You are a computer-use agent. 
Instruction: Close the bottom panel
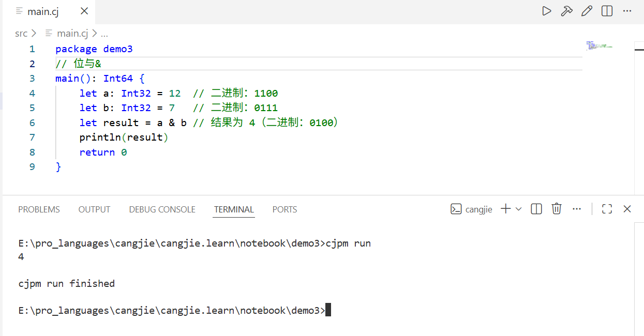pos(627,209)
